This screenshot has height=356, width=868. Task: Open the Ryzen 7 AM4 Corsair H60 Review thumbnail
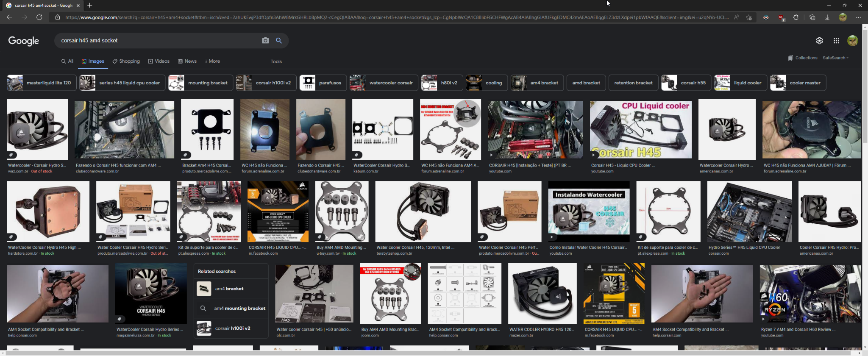coord(810,294)
